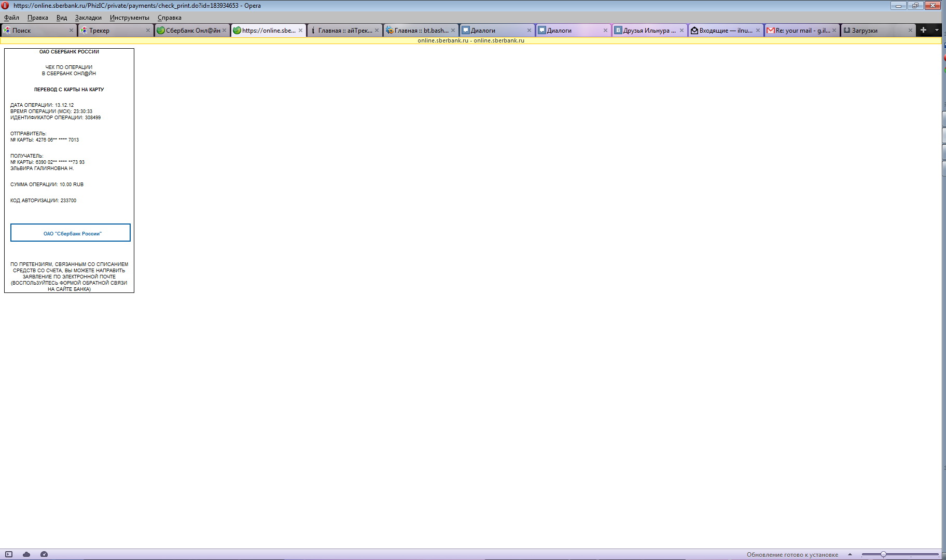
Task: Open the Инструменты menu
Action: click(130, 18)
